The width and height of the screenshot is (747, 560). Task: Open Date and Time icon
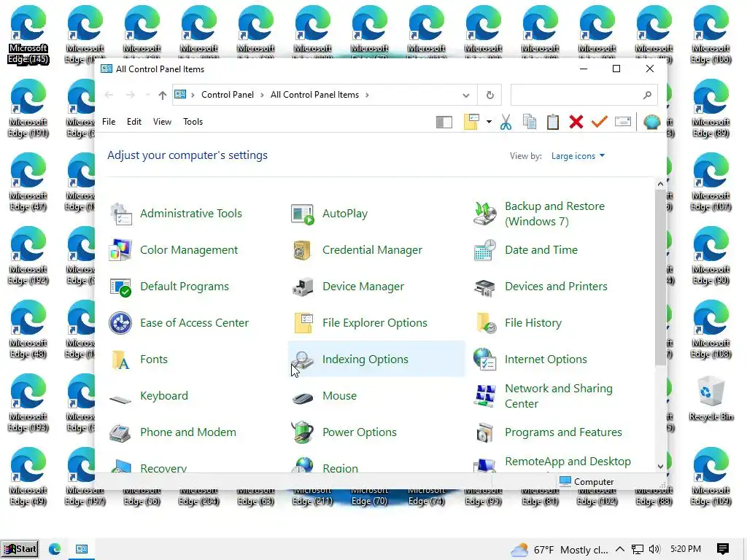(485, 250)
